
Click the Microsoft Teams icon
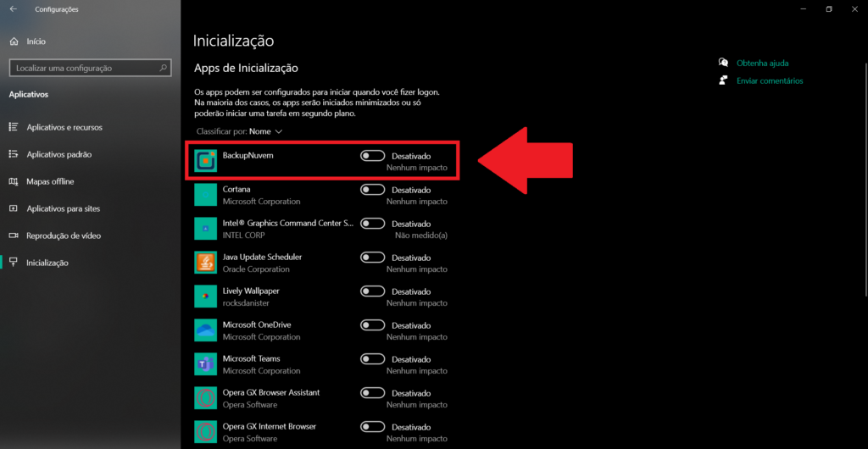205,363
